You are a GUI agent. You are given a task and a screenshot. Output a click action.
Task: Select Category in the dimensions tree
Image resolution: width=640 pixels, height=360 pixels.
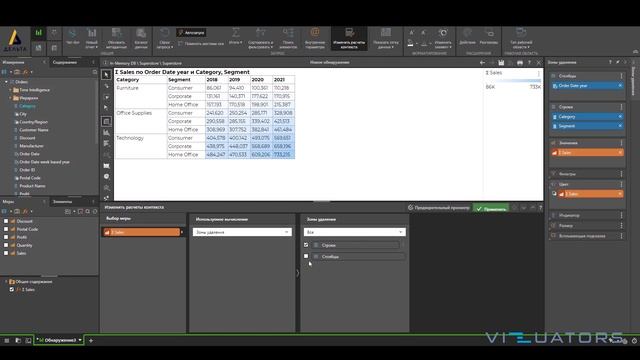28,106
